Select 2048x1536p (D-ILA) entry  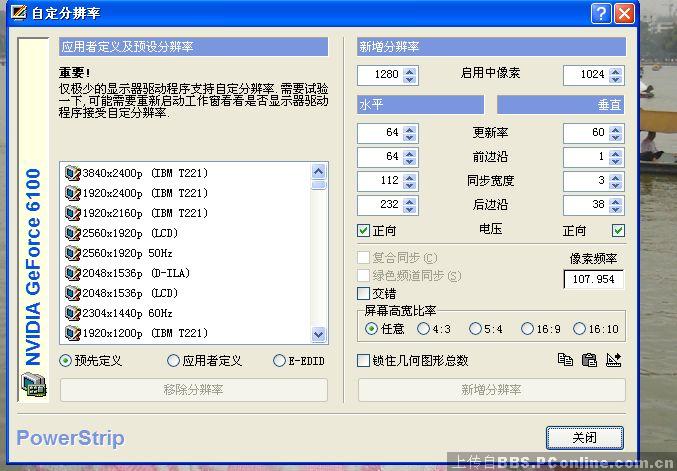(x=136, y=273)
